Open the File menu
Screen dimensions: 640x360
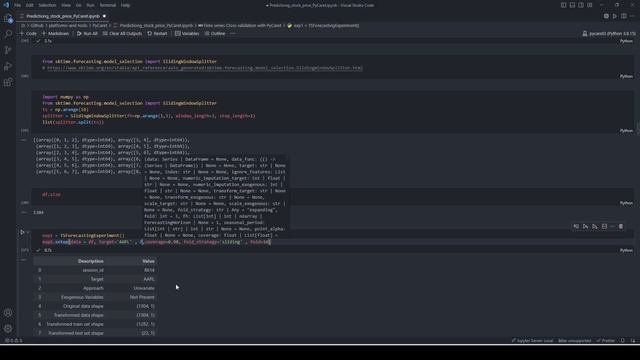pos(18,5)
